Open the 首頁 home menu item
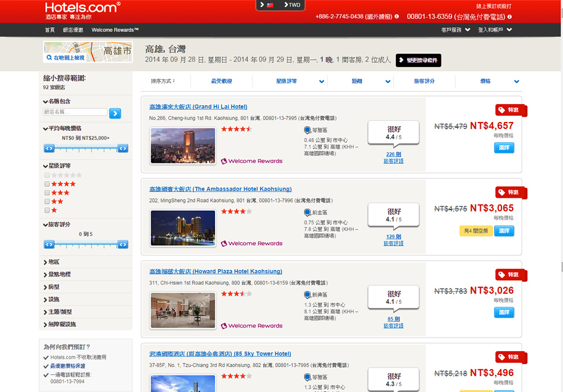This screenshot has height=392, width=563. click(x=50, y=30)
